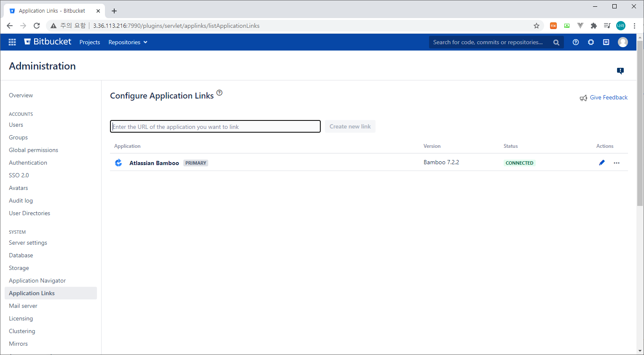The width and height of the screenshot is (644, 355).
Task: Open the Projects menu
Action: [x=89, y=42]
